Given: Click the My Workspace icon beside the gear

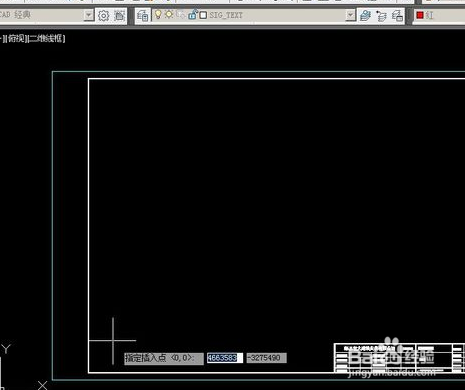Looking at the screenshot, I should pos(119,16).
